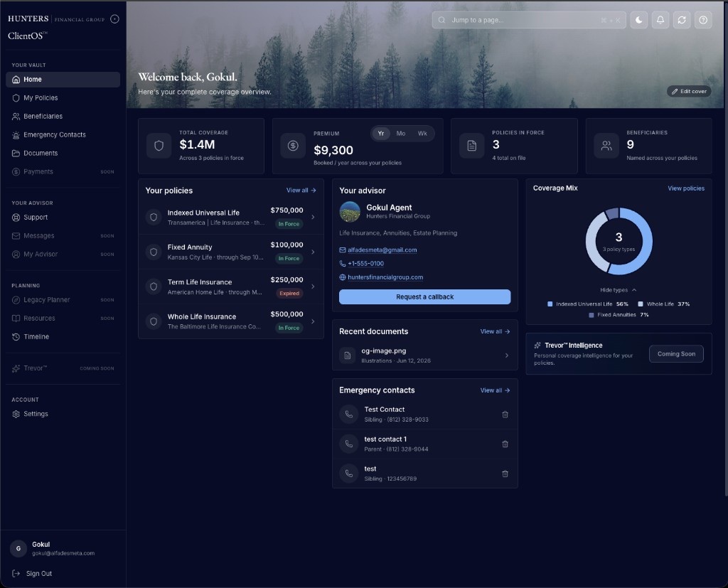This screenshot has width=728, height=588.
Task: Open og-image.png with its chevron arrow
Action: [x=506, y=356]
